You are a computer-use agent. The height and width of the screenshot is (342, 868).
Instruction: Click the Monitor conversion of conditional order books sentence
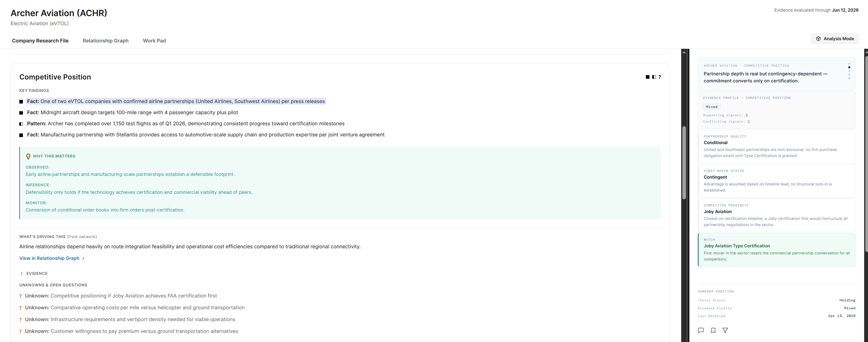(x=105, y=210)
